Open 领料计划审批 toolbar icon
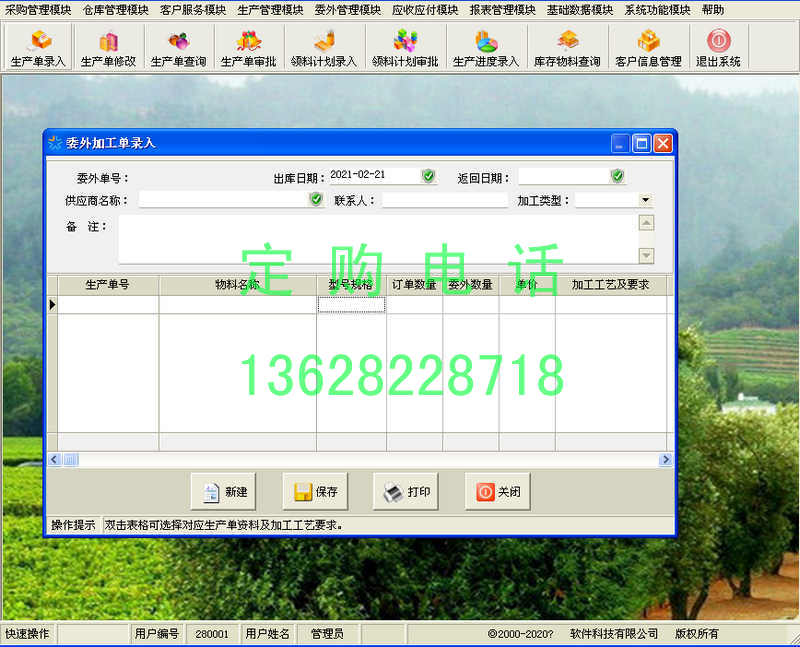Screen dimensions: 800x647 coord(405,48)
